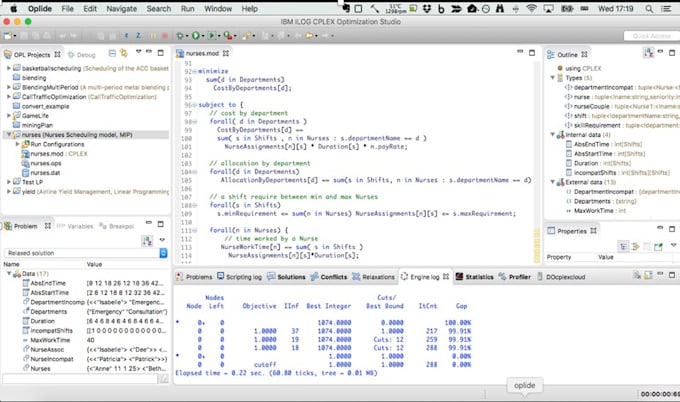Open the OPL Projects view menu arrow
This screenshot has width=680, height=402.
138,52
